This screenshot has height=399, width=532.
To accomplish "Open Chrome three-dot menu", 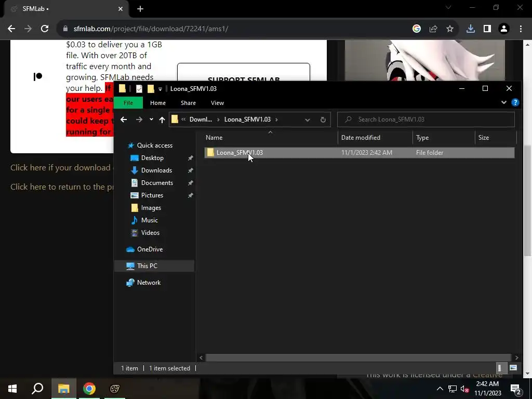I will [x=521, y=29].
